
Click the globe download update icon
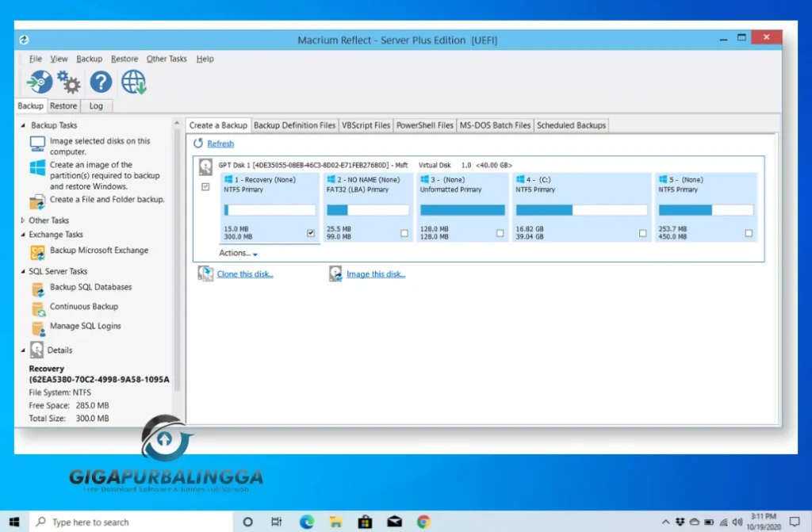point(132,82)
